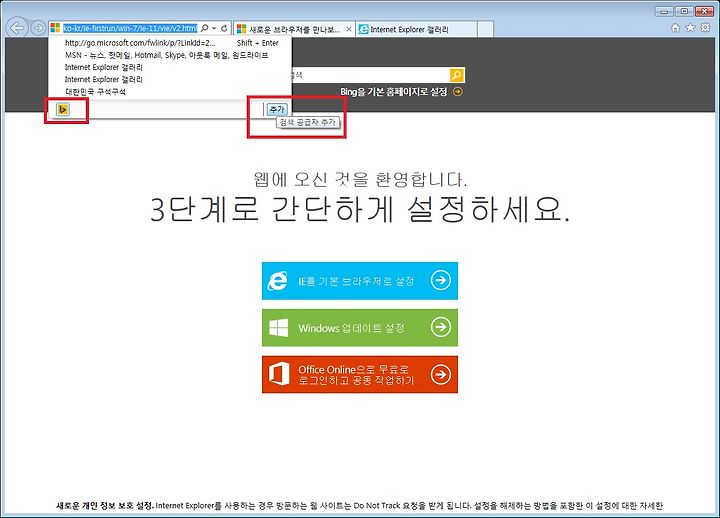Click the yellow Bing search button
The image size is (720, 518).
[456, 75]
